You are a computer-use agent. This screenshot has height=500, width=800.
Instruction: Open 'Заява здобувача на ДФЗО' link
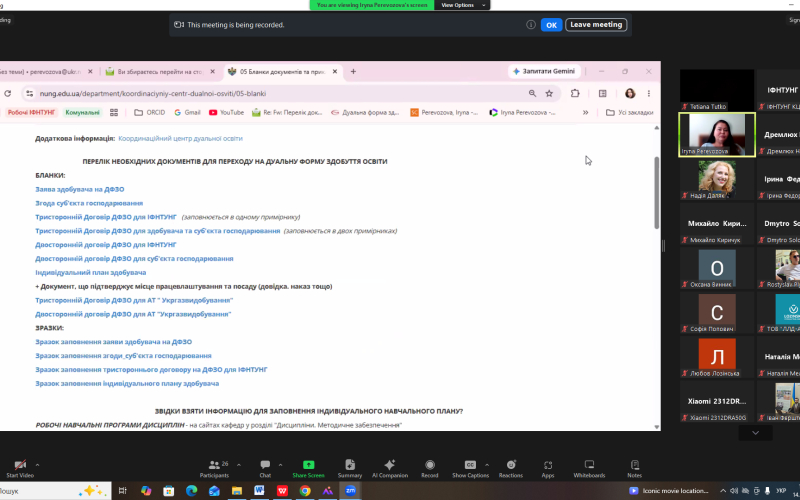tap(80, 189)
